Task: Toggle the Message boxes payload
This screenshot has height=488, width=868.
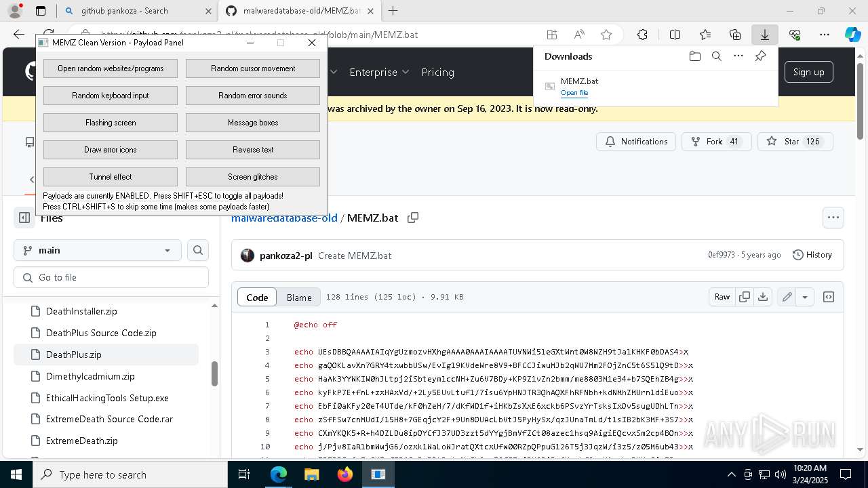Action: (x=253, y=123)
